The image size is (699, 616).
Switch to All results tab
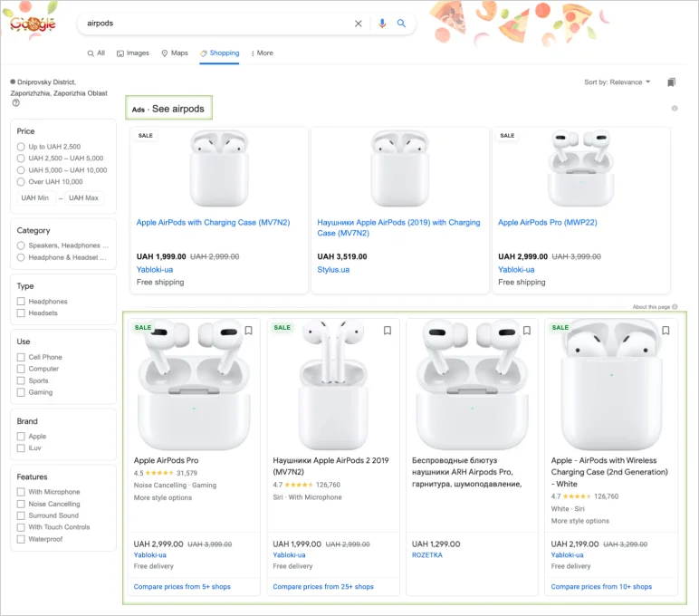[96, 53]
